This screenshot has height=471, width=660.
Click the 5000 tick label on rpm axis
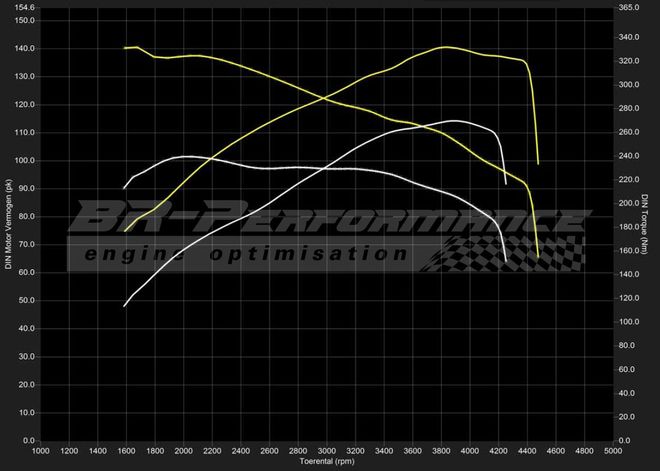(615, 452)
